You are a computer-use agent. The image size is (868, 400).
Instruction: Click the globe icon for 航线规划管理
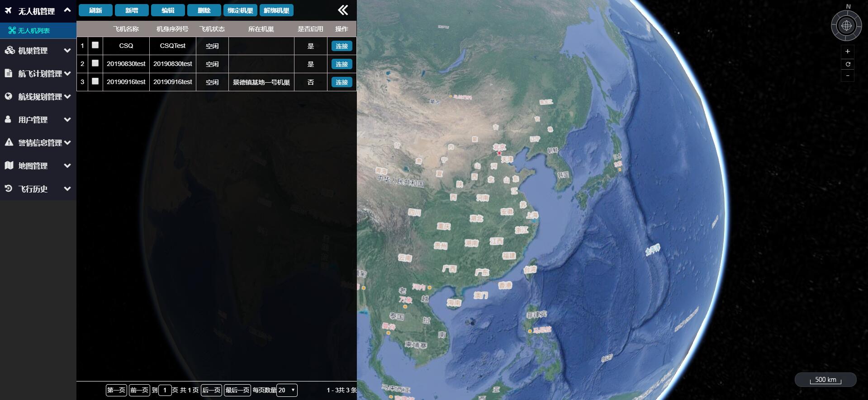9,96
